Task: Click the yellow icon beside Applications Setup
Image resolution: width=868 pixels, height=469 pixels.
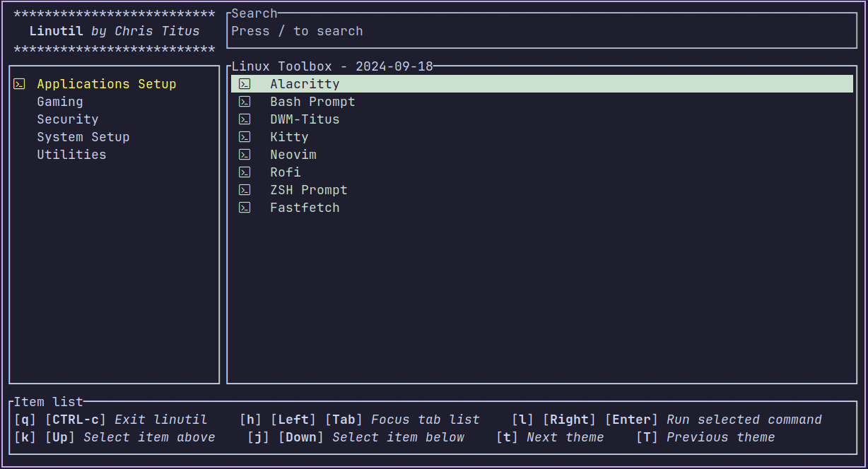Action: pos(19,84)
